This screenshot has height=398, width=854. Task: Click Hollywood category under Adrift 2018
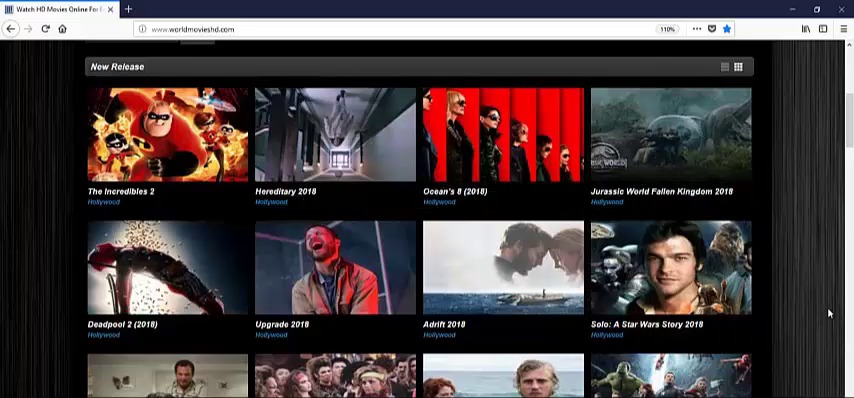439,335
